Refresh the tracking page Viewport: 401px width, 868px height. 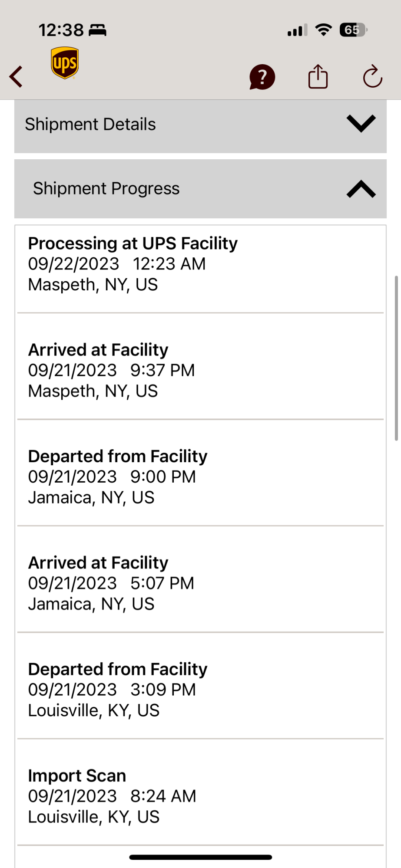tap(372, 77)
